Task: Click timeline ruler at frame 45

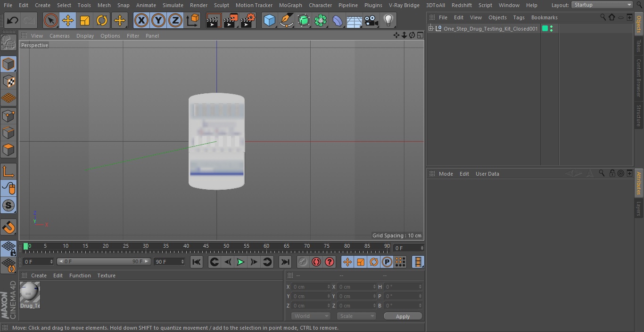Action: (206, 247)
